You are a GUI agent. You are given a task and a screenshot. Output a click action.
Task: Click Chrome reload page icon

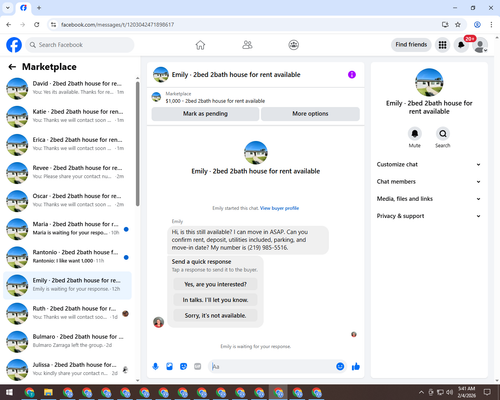pos(37,24)
